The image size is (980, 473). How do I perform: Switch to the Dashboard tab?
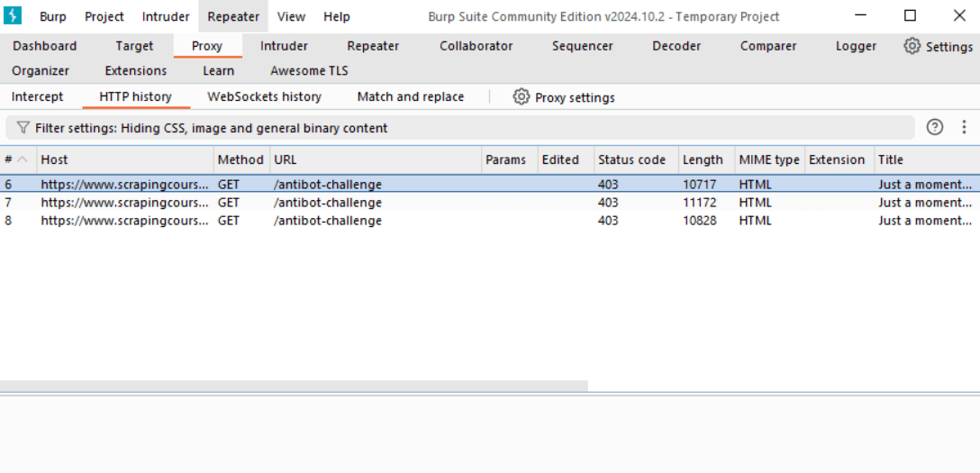pos(44,46)
